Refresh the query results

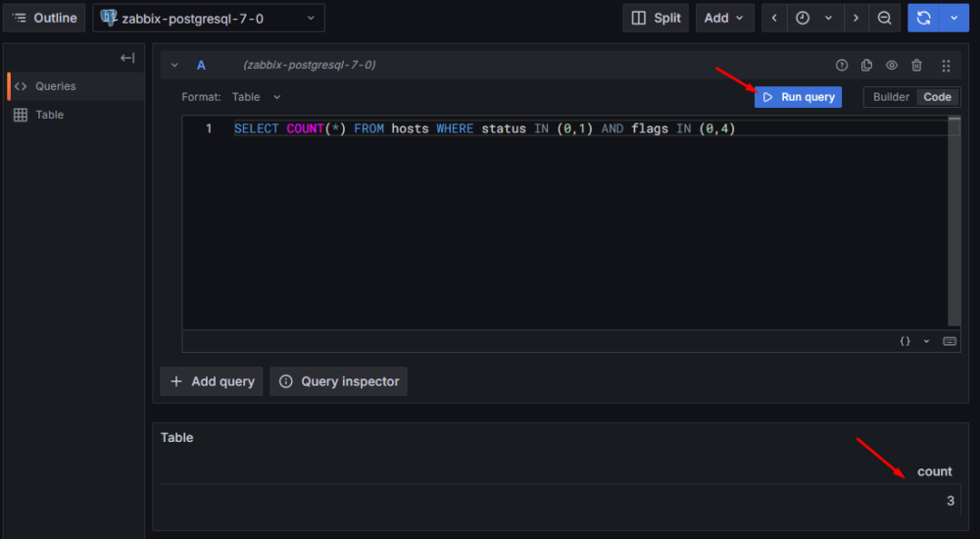click(922, 18)
